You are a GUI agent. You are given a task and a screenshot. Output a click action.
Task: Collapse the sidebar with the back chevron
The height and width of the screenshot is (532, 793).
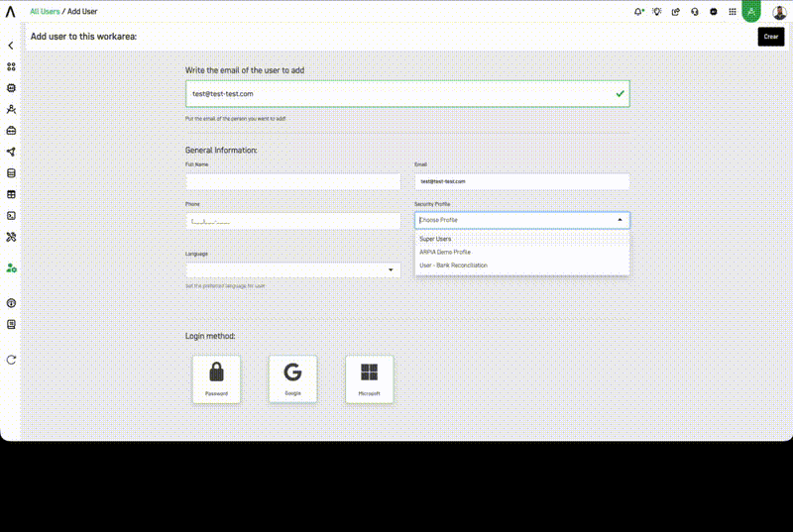tap(11, 46)
